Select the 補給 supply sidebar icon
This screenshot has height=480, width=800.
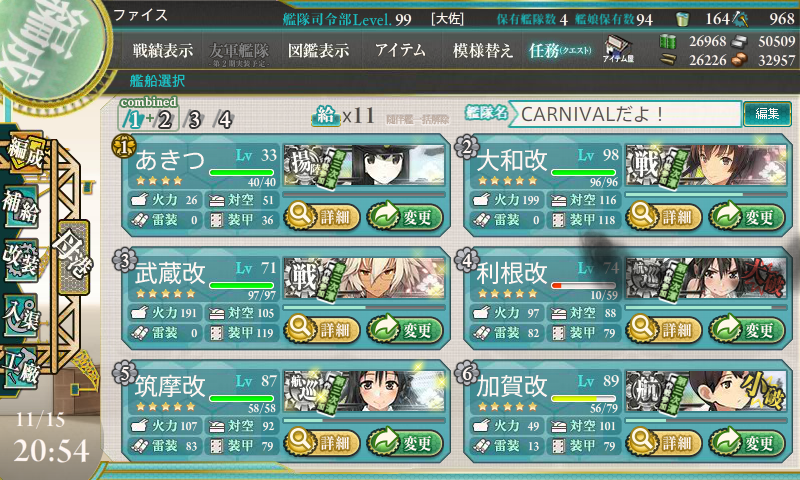20,205
